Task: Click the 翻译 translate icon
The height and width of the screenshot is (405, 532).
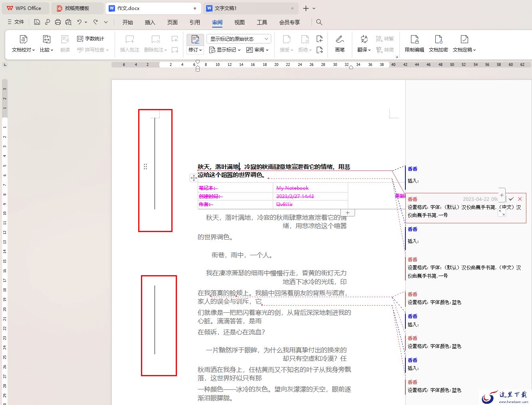Action: click(364, 39)
